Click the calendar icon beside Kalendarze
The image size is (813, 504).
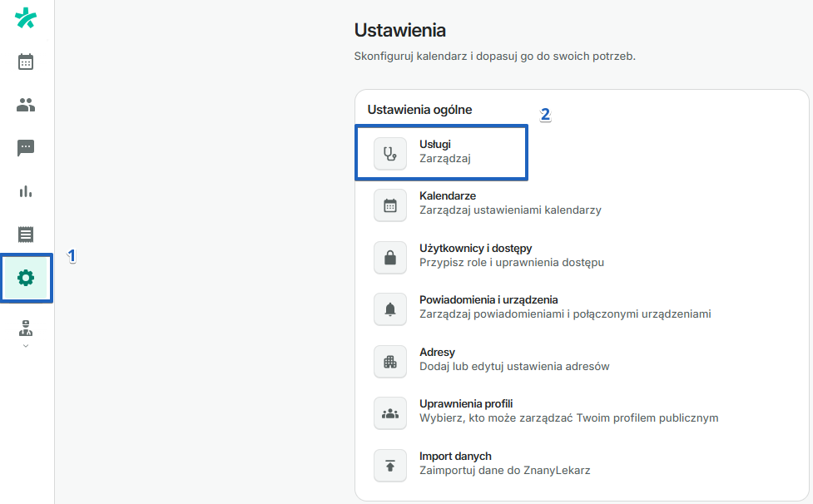(389, 205)
